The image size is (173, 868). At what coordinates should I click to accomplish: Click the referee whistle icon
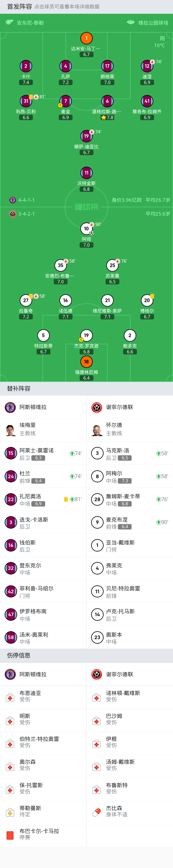(x=9, y=22)
